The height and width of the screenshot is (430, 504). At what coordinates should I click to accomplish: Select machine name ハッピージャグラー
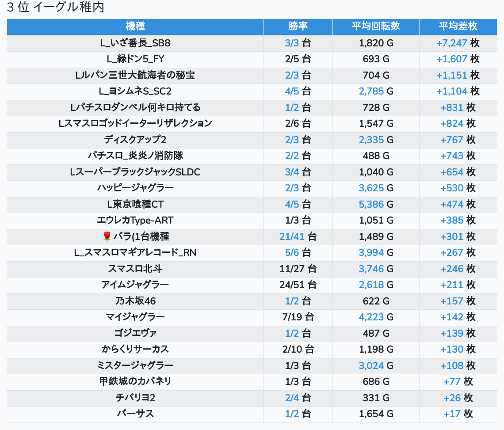coord(135,188)
